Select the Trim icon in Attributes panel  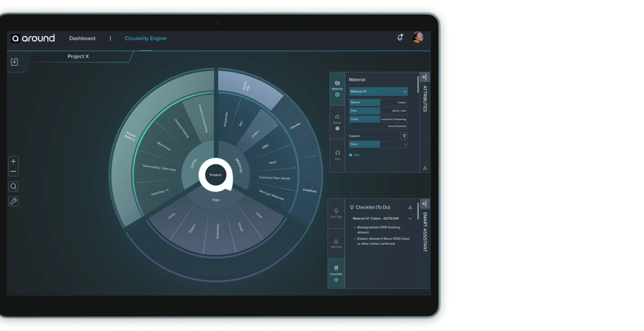337,155
